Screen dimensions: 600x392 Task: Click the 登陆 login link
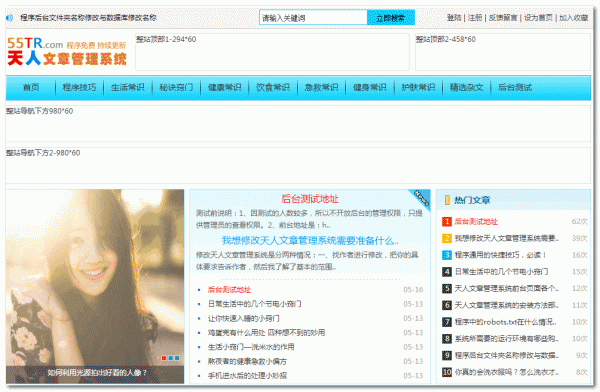point(454,18)
